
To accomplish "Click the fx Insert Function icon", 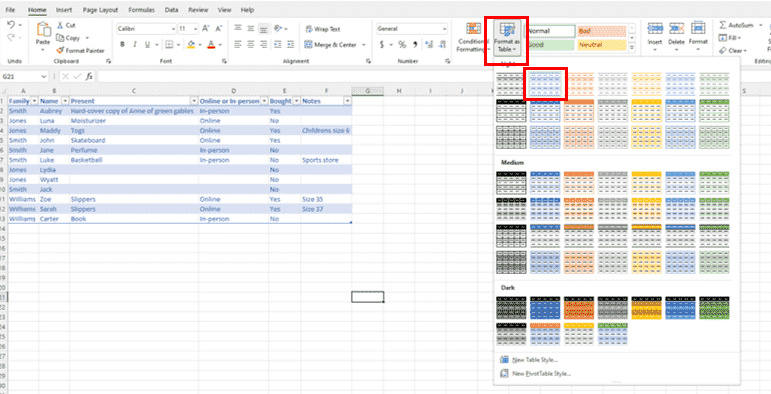I will pos(89,77).
